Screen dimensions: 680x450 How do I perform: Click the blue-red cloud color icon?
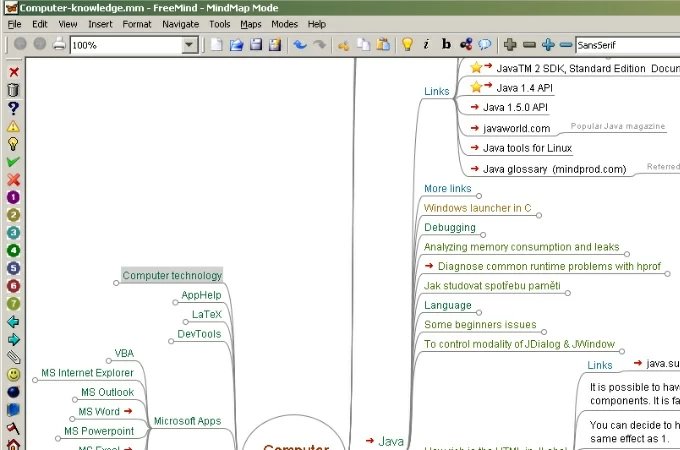(x=466, y=44)
